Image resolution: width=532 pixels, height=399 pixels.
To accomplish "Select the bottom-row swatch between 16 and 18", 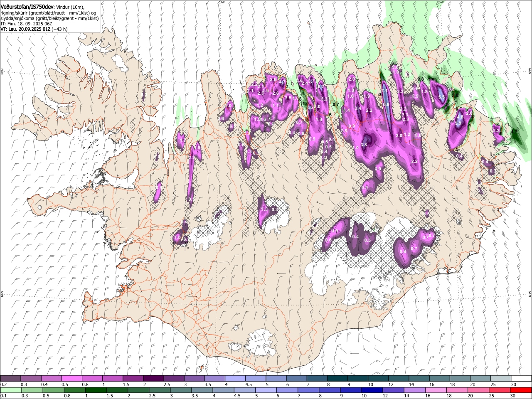I will point(436,390).
